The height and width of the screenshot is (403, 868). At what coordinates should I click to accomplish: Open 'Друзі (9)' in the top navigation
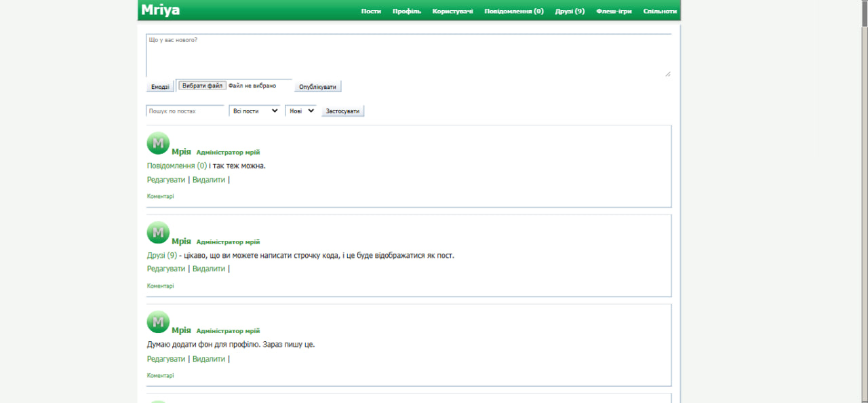(570, 11)
